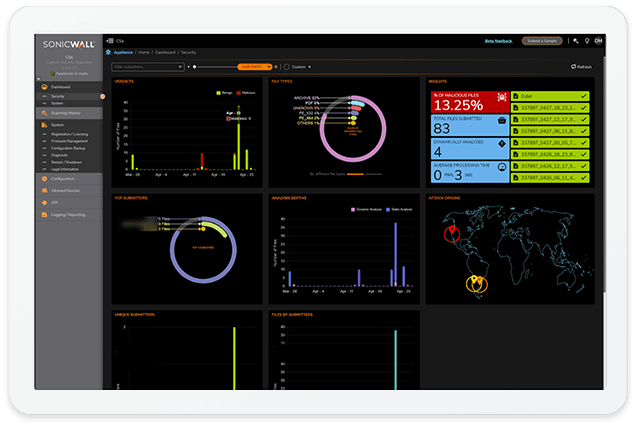Open the Filter submitters dropdown
Screen dimensions: 637x427
click(x=148, y=67)
